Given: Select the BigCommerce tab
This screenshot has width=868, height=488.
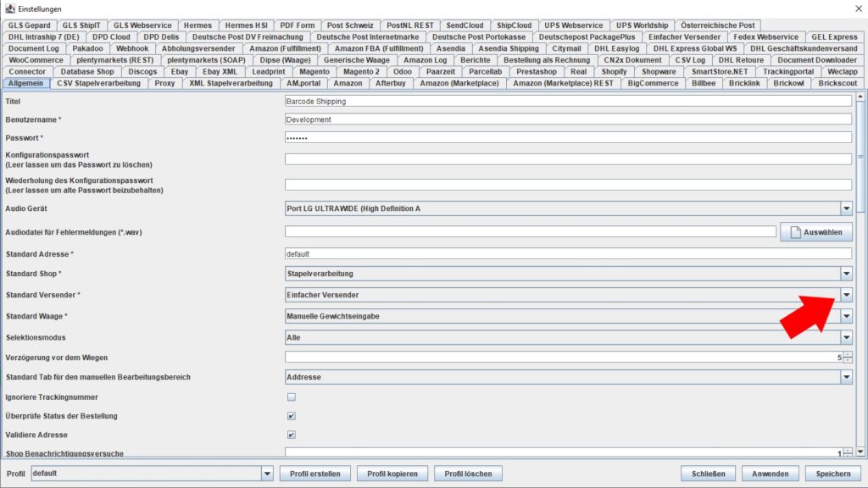Looking at the screenshot, I should pos(653,83).
